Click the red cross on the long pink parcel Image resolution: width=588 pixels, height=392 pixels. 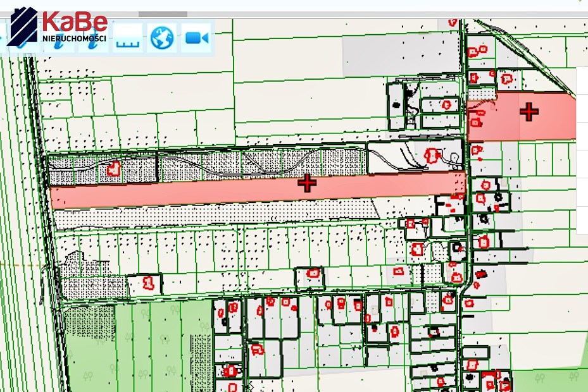pos(307,183)
